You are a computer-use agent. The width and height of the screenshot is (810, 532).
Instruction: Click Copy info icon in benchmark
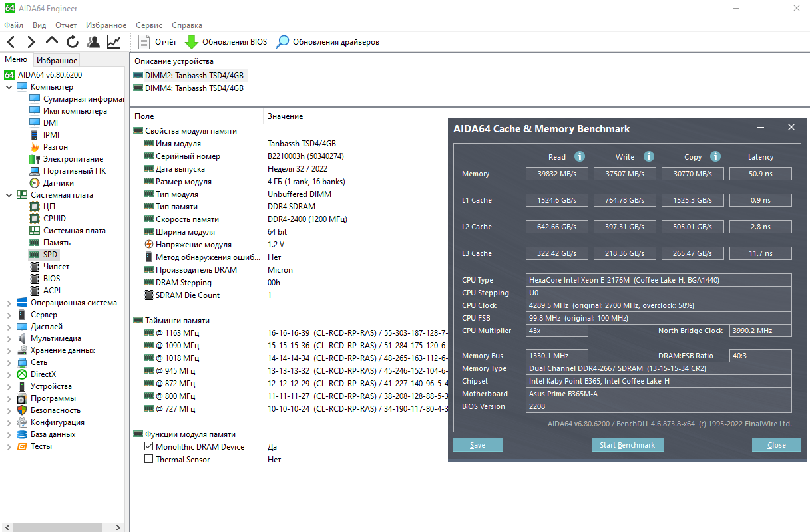(x=715, y=156)
